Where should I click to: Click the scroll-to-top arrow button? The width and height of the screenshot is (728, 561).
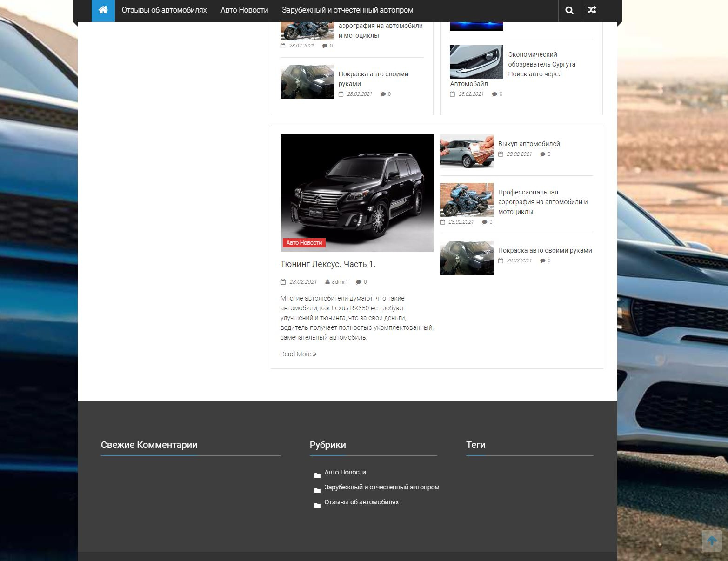point(712,541)
